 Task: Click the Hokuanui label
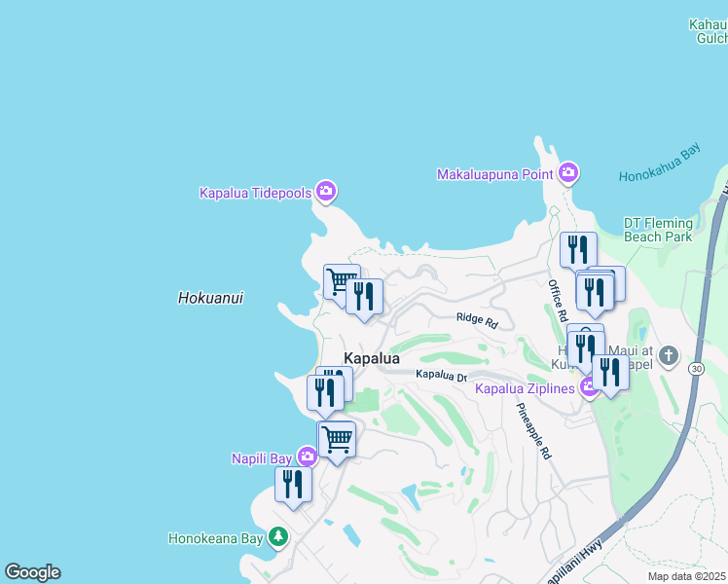click(210, 298)
